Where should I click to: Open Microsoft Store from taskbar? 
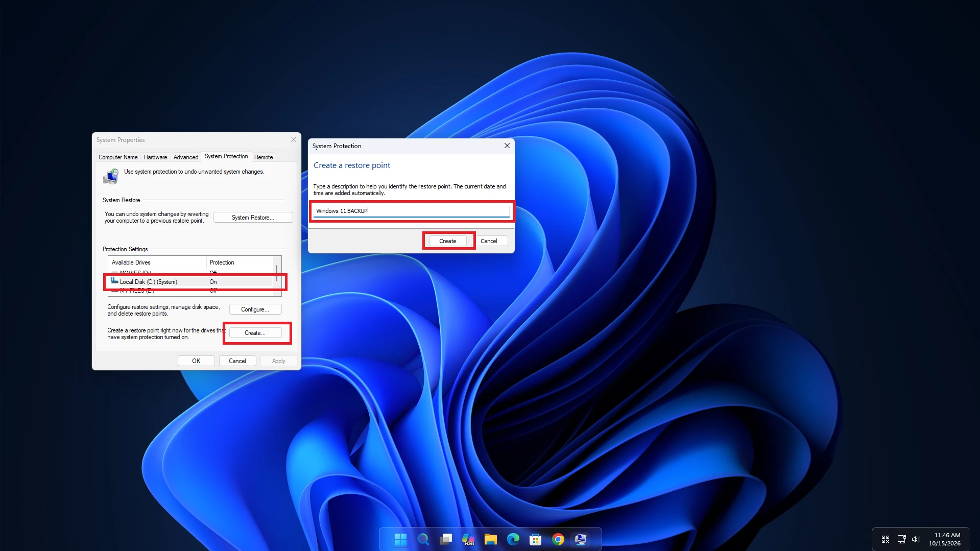535,539
